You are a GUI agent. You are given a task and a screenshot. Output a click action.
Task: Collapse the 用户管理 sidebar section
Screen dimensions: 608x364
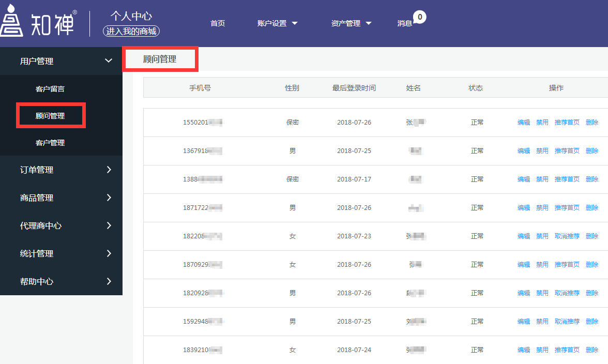pyautogui.click(x=61, y=61)
